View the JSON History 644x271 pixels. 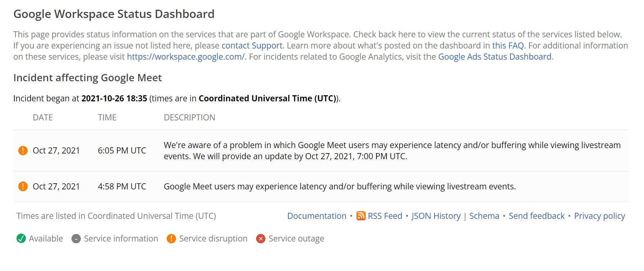click(436, 216)
